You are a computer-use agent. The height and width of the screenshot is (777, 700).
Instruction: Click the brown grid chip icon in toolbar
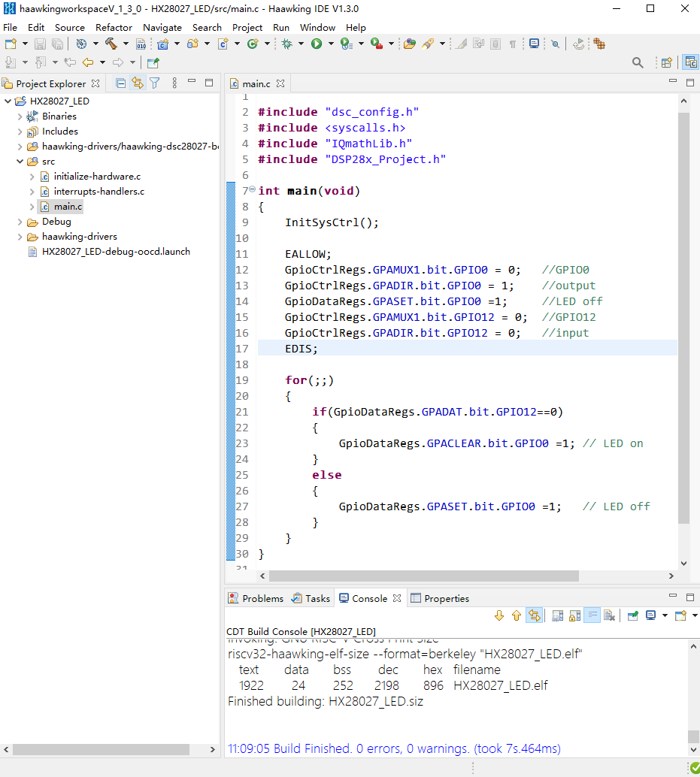pos(599,44)
